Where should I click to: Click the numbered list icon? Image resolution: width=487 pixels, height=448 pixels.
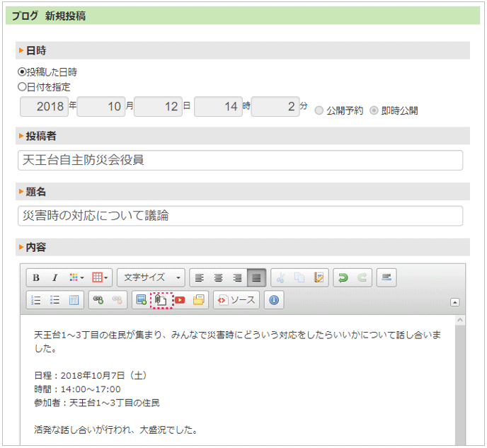tap(35, 300)
